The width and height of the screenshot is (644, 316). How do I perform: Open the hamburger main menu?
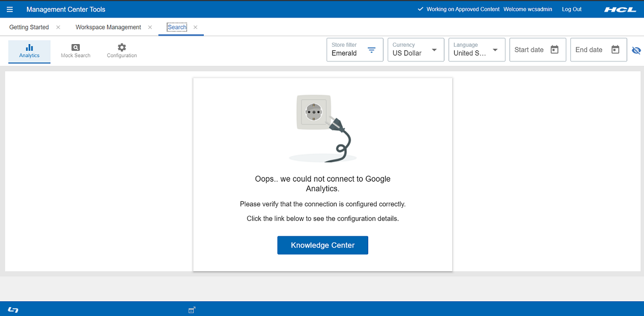click(x=9, y=9)
